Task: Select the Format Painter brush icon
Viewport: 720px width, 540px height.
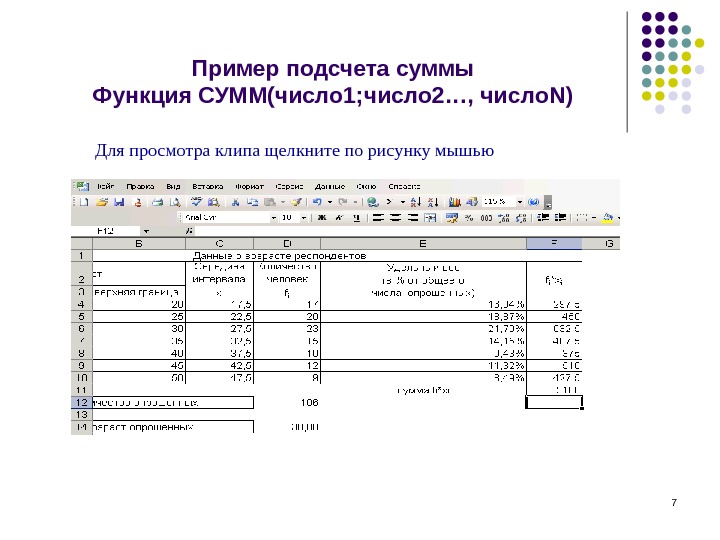Action: [297, 202]
